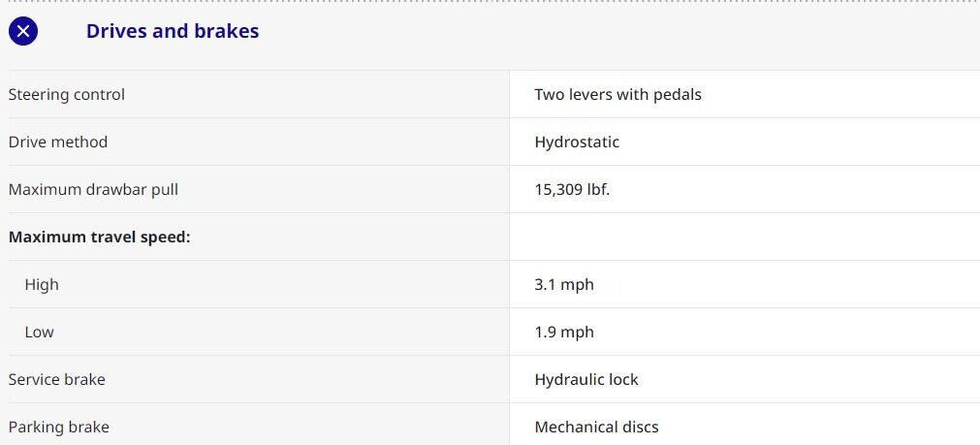Select the Drive method label
The height and width of the screenshot is (445, 980).
tap(58, 143)
